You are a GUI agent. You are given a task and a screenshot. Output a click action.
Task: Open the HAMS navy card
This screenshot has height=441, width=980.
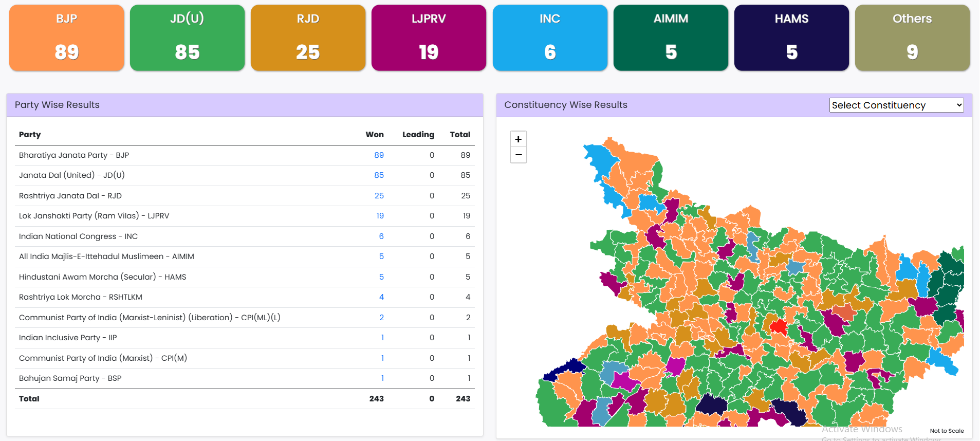(791, 38)
